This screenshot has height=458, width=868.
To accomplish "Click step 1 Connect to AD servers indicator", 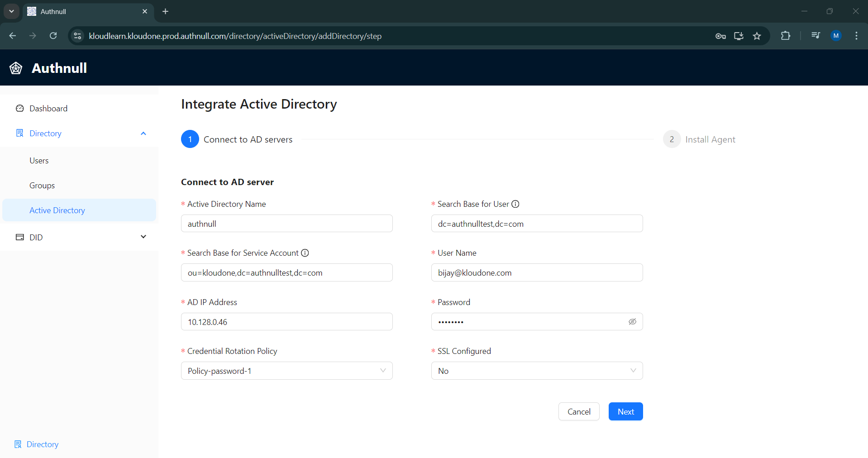I will (x=190, y=139).
